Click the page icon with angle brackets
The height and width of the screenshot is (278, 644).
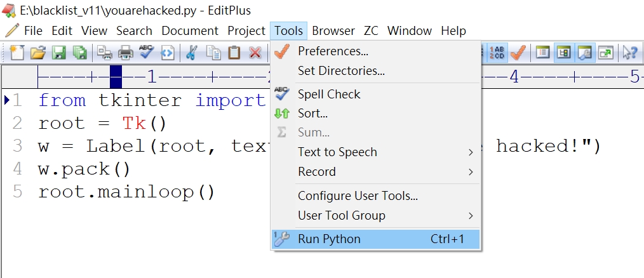[168, 53]
